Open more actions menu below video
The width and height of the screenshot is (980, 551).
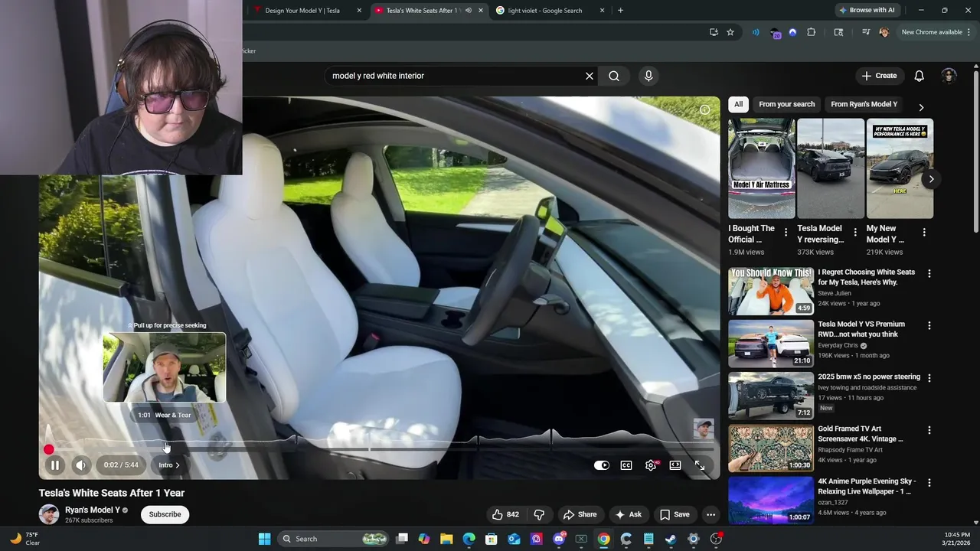pyautogui.click(x=710, y=514)
